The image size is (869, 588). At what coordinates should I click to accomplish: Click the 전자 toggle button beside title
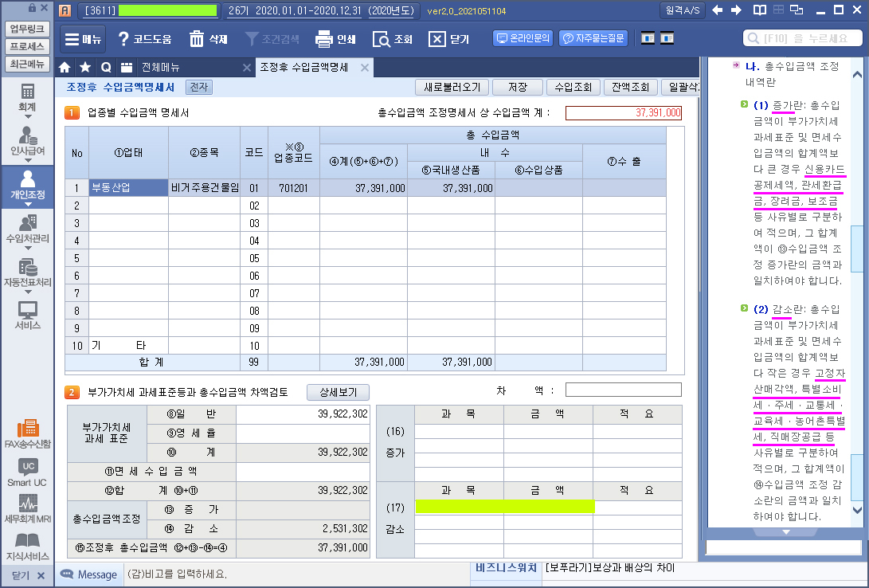(x=199, y=88)
